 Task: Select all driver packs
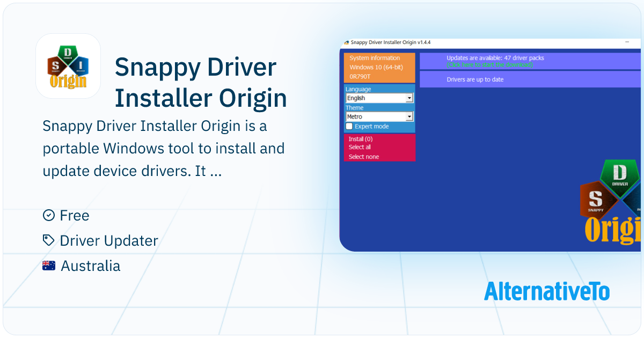coord(358,147)
